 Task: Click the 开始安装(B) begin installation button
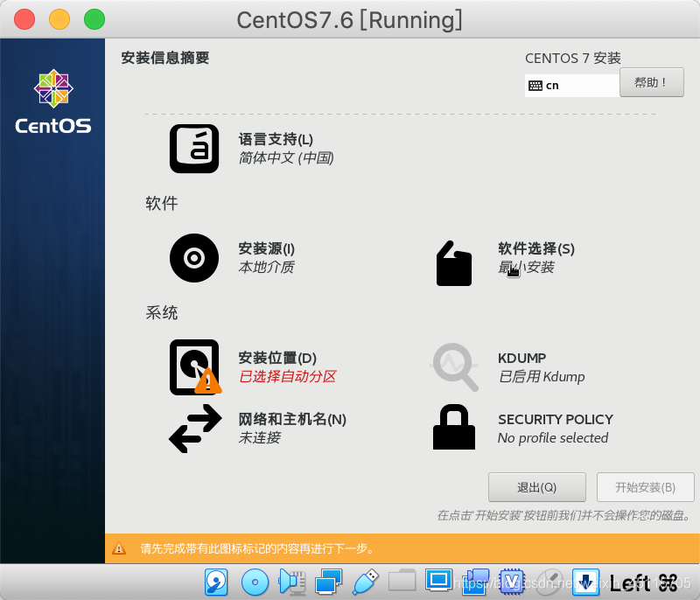[x=645, y=487]
